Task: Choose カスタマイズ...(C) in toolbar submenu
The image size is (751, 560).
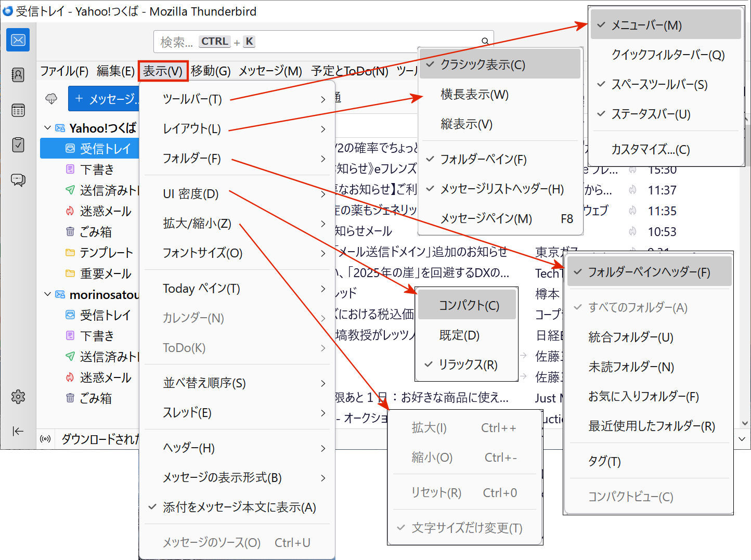Action: [x=650, y=150]
